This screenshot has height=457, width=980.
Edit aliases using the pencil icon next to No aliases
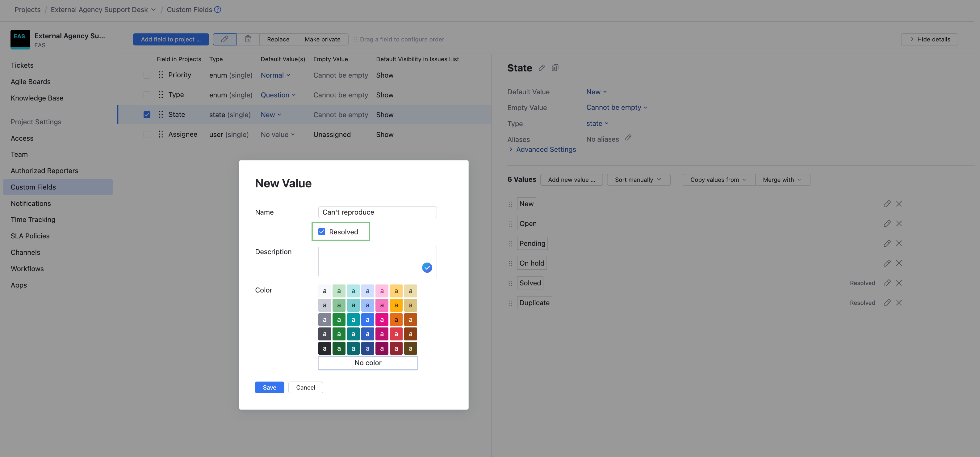tap(629, 138)
